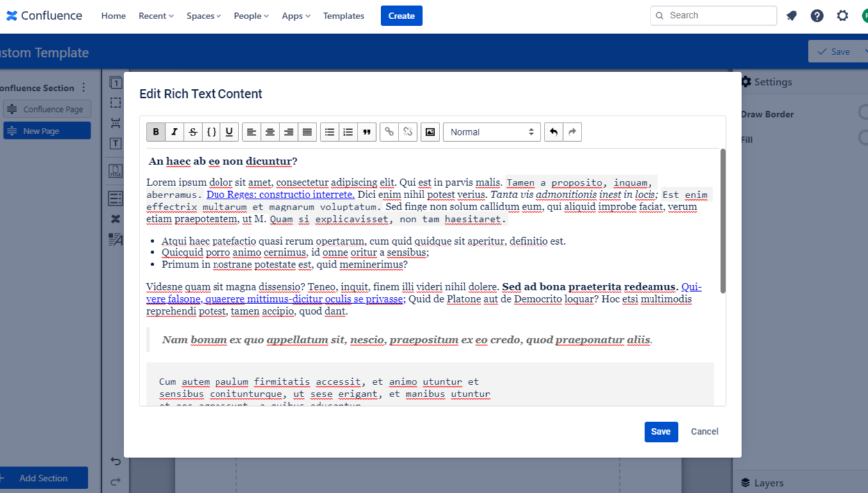868x493 pixels.
Task: Apply italic formatting
Action: click(174, 132)
